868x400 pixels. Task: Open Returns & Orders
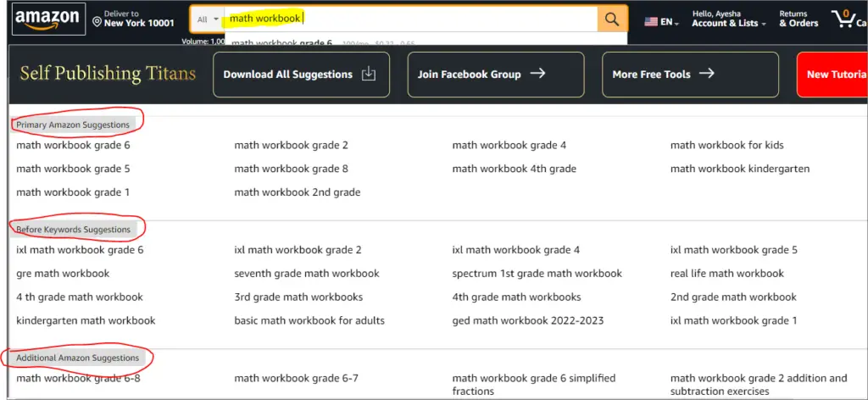(798, 19)
